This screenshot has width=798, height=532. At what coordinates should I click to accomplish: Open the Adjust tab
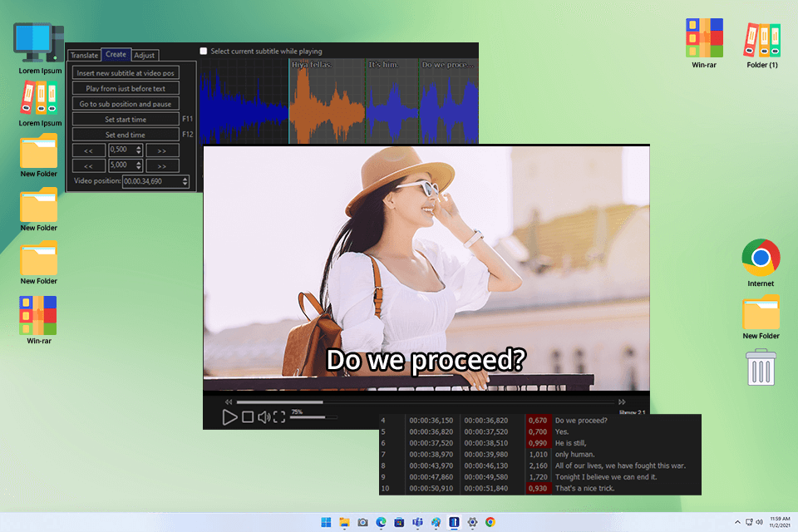145,55
